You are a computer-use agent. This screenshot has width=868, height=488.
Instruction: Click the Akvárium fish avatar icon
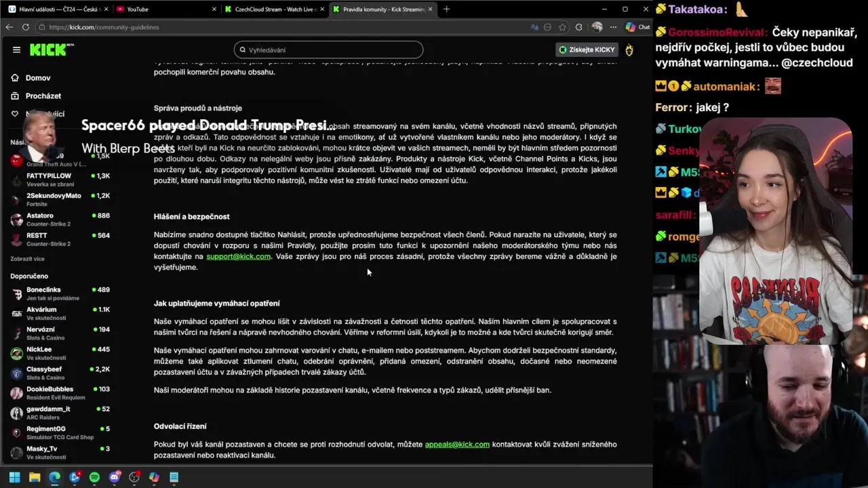(17, 314)
